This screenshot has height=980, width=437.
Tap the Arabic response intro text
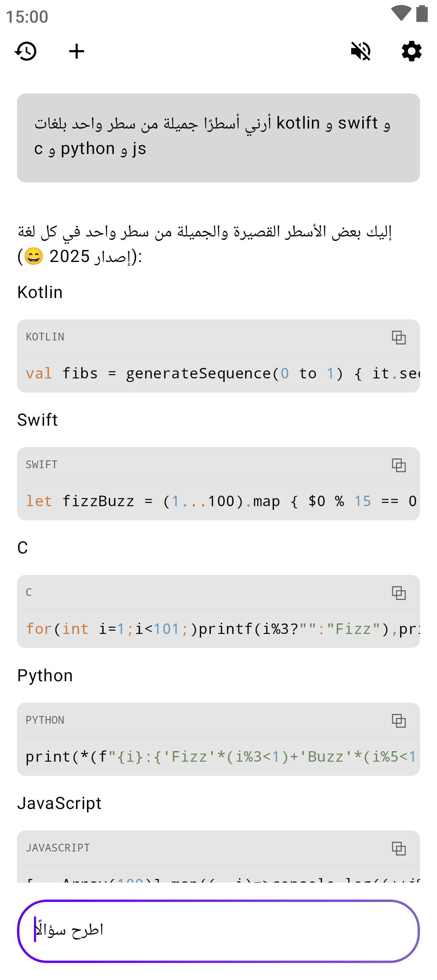point(204,244)
